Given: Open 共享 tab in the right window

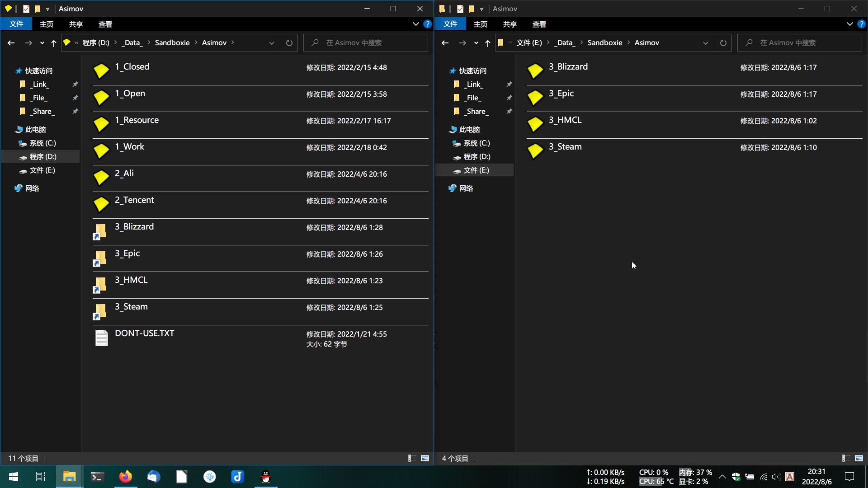Looking at the screenshot, I should tap(509, 24).
